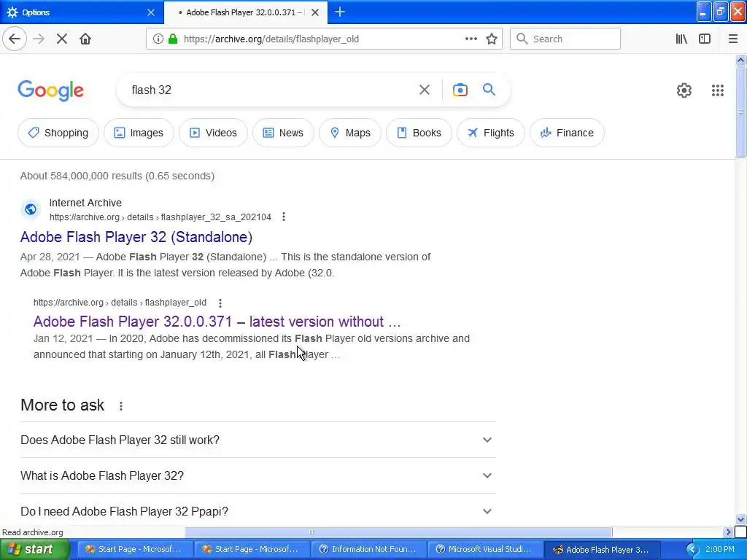Show site information icon in address bar
The width and height of the screenshot is (747, 560).
pyautogui.click(x=158, y=39)
